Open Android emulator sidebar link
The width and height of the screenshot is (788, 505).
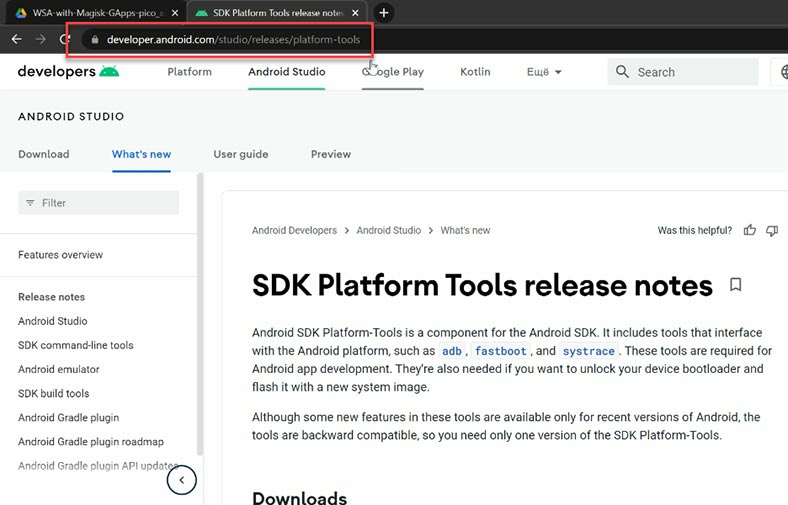click(59, 369)
